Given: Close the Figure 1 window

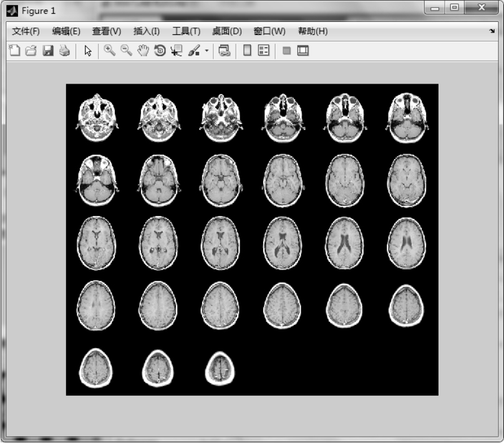Looking at the screenshot, I should pyautogui.click(x=482, y=7).
